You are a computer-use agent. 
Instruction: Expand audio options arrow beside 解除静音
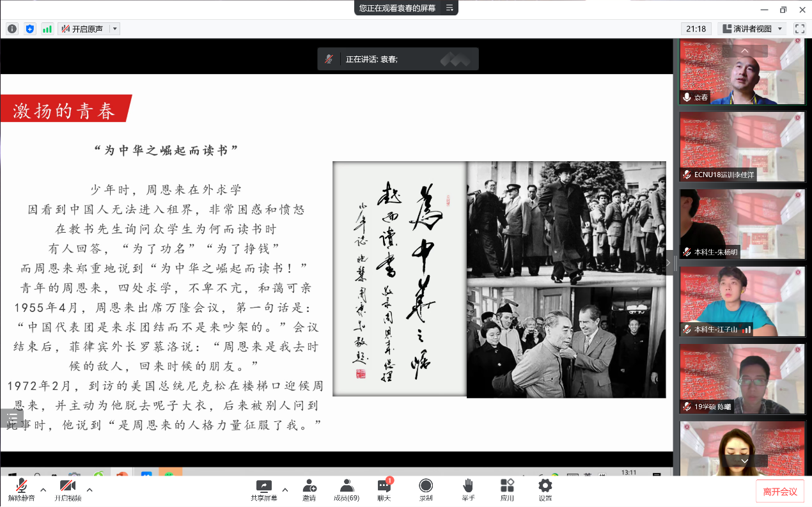(43, 490)
